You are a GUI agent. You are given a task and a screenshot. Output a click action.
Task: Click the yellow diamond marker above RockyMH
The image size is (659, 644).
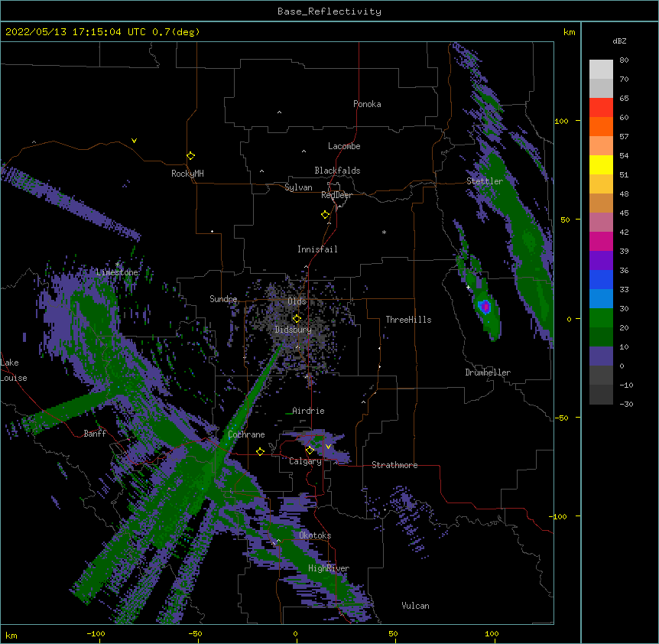[x=191, y=156]
